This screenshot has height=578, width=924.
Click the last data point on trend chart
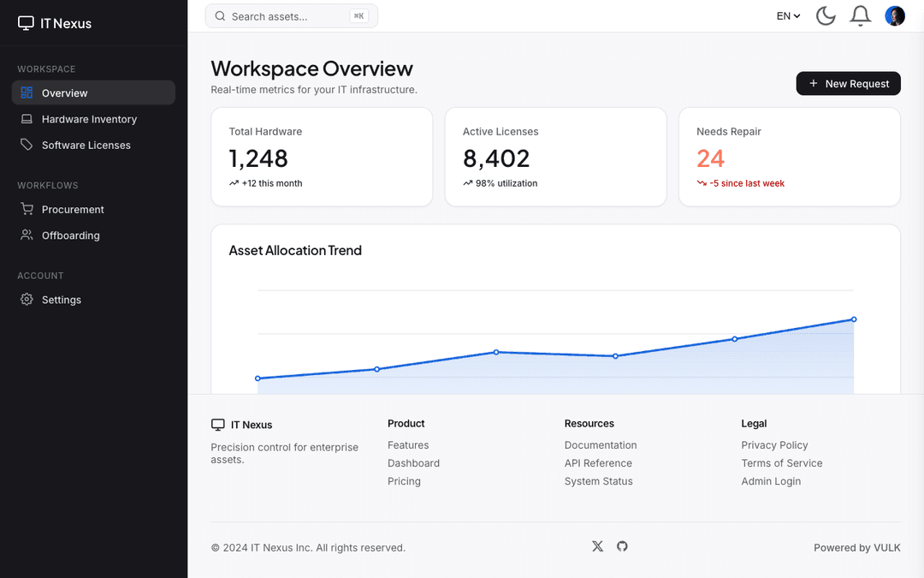pos(853,319)
